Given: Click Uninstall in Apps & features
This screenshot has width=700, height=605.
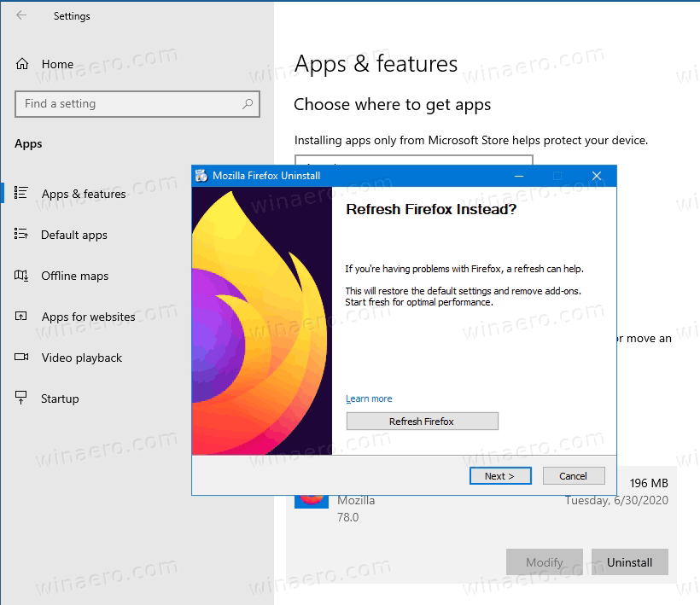Looking at the screenshot, I should click(629, 562).
